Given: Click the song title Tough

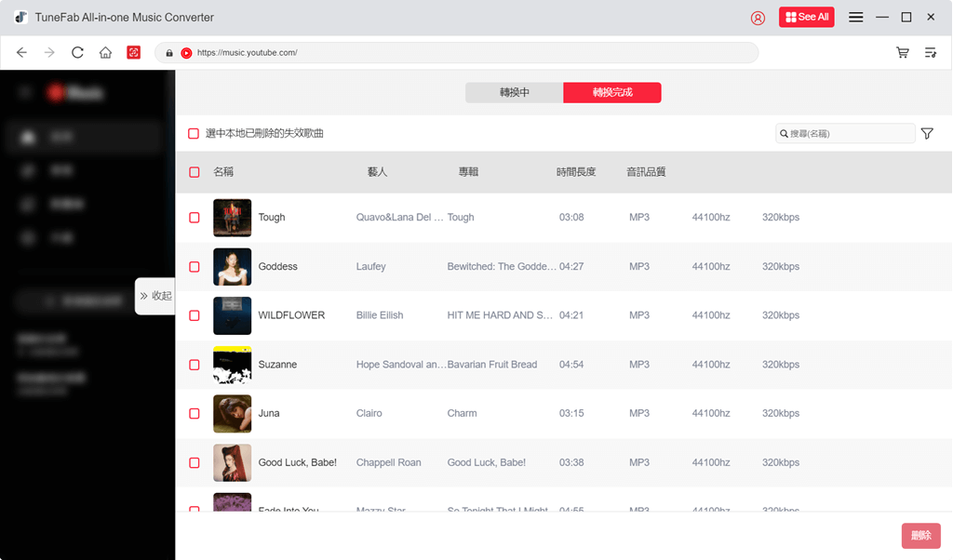Looking at the screenshot, I should click(x=272, y=218).
